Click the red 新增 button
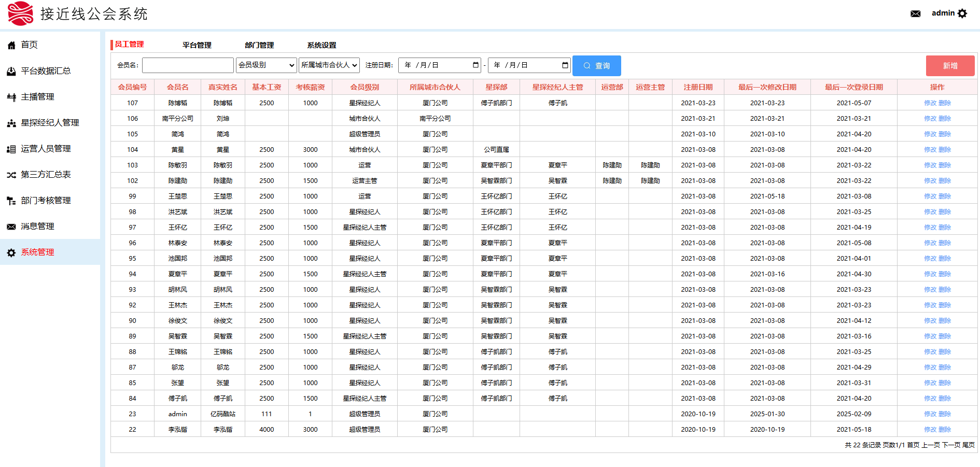This screenshot has width=980, height=467. [x=950, y=66]
